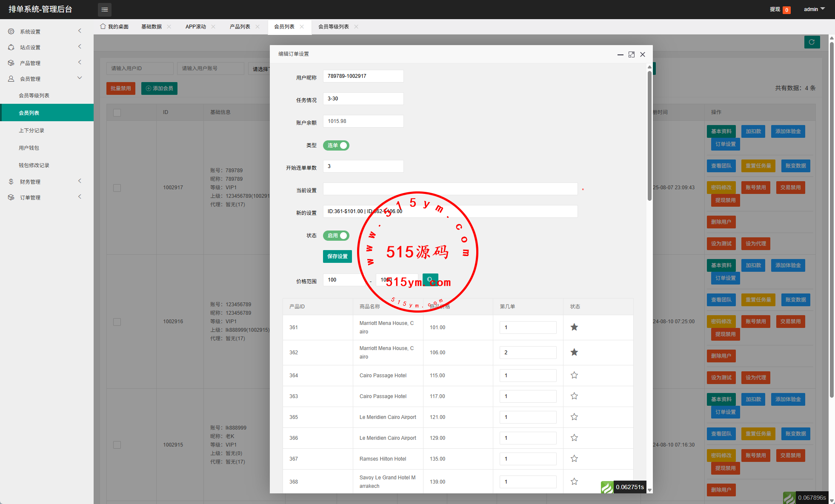Click the 开始连单单数 input field

click(x=363, y=166)
